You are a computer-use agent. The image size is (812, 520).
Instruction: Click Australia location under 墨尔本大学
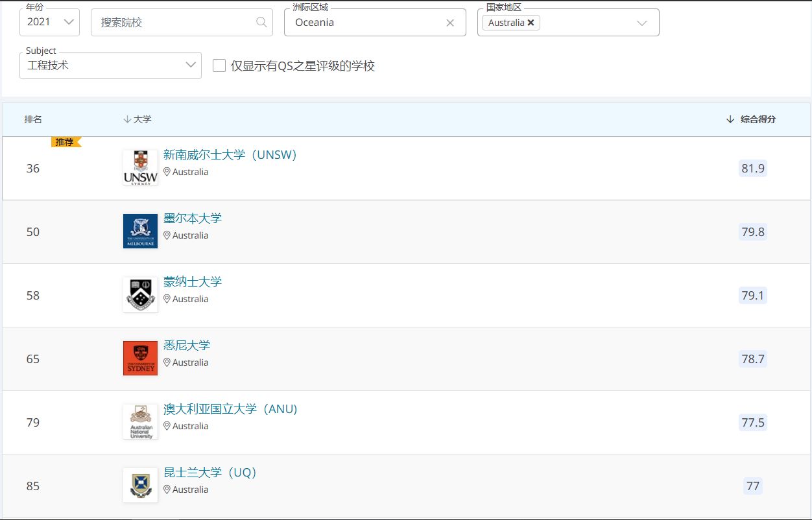(186, 236)
